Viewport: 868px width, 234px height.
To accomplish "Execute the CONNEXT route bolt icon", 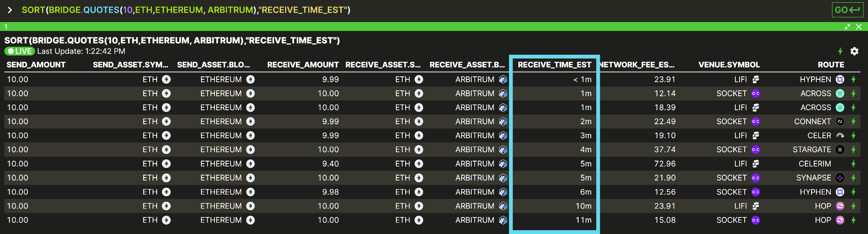I will coord(853,122).
